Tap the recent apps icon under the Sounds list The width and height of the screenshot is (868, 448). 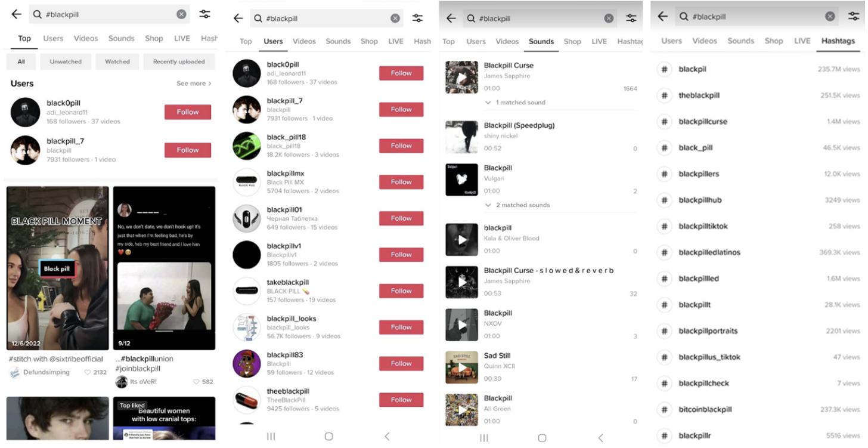pos(484,438)
